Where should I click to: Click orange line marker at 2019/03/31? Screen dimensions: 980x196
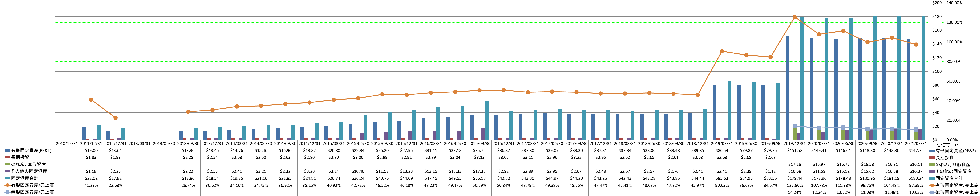click(x=722, y=51)
